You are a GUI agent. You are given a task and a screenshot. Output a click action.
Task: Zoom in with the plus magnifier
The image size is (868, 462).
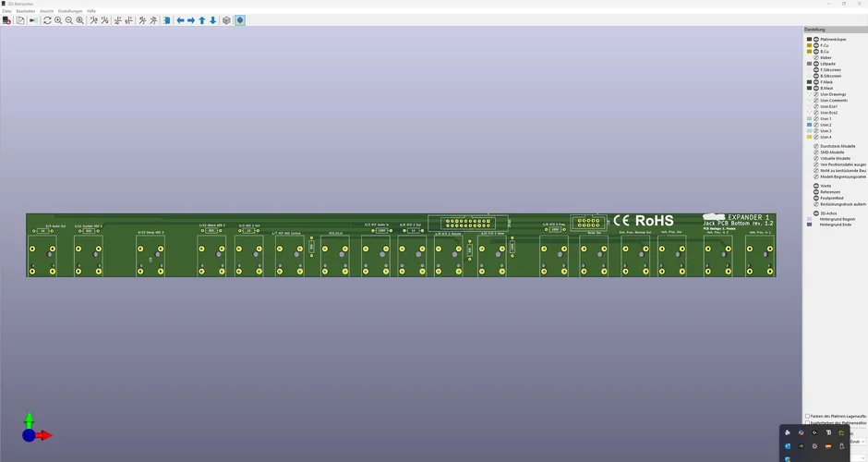tap(58, 20)
